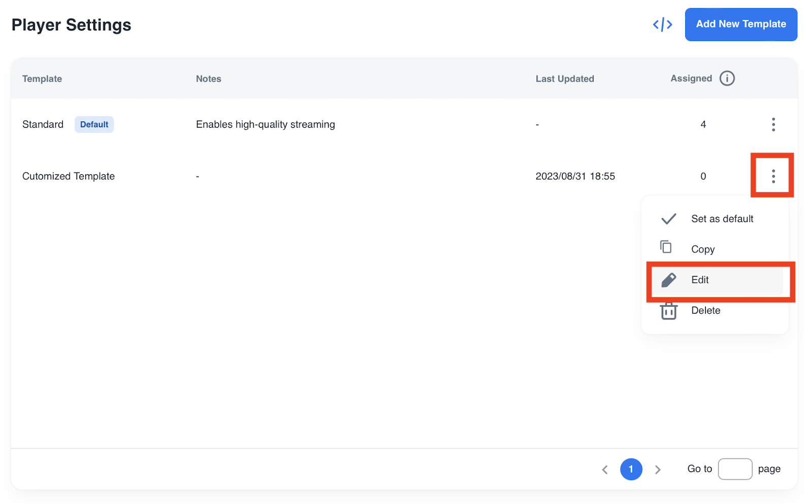Select the Standard template name
Viewport: 812px width, 504px height.
pos(43,124)
